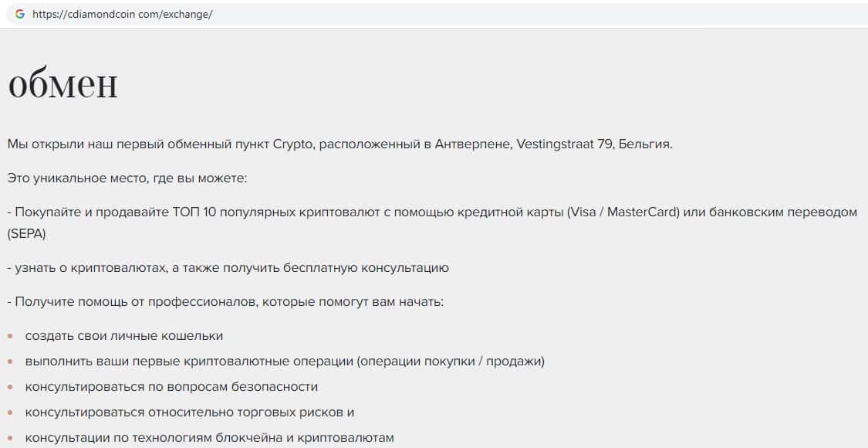Click bullet dot beside "выполнить ваши первые" item

tap(10, 361)
